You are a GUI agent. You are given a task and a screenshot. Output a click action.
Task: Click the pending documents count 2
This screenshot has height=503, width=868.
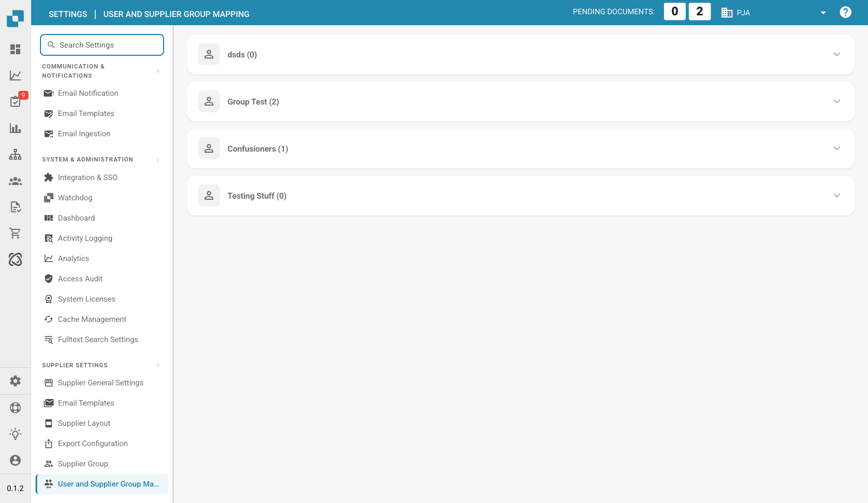pyautogui.click(x=700, y=11)
